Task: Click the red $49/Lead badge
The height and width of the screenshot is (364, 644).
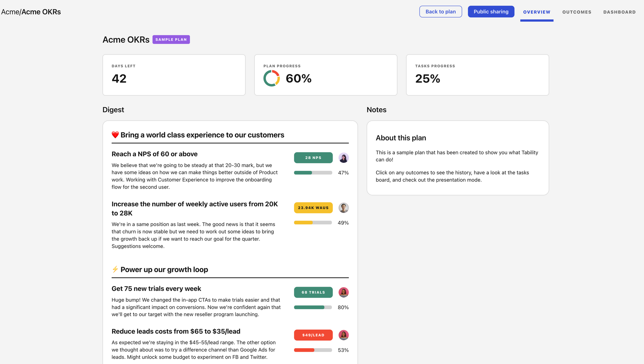Action: tap(313, 335)
